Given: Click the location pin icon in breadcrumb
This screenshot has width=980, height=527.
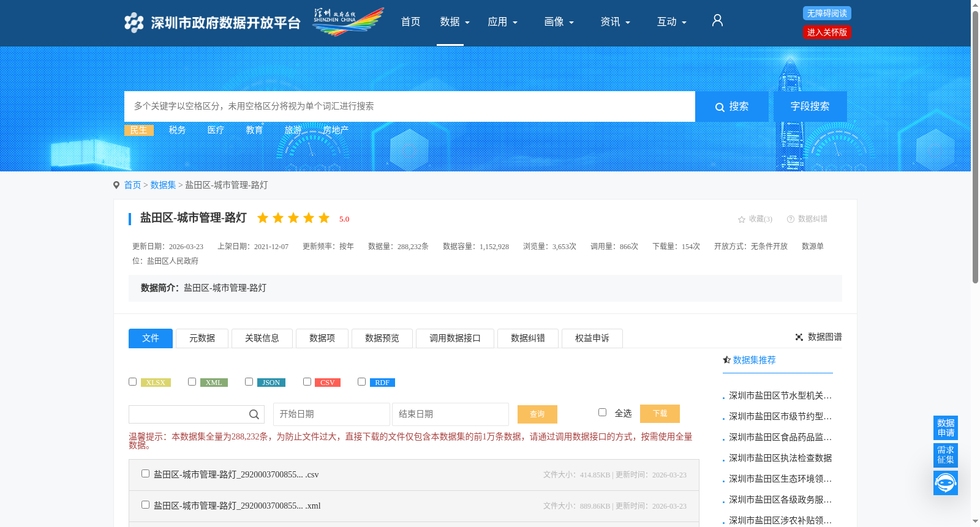Looking at the screenshot, I should click(x=116, y=185).
